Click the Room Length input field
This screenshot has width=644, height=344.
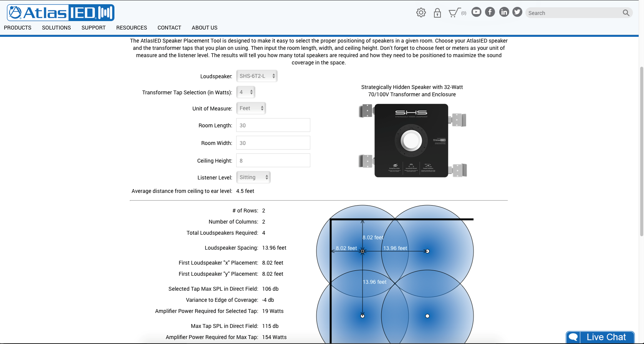pos(273,125)
